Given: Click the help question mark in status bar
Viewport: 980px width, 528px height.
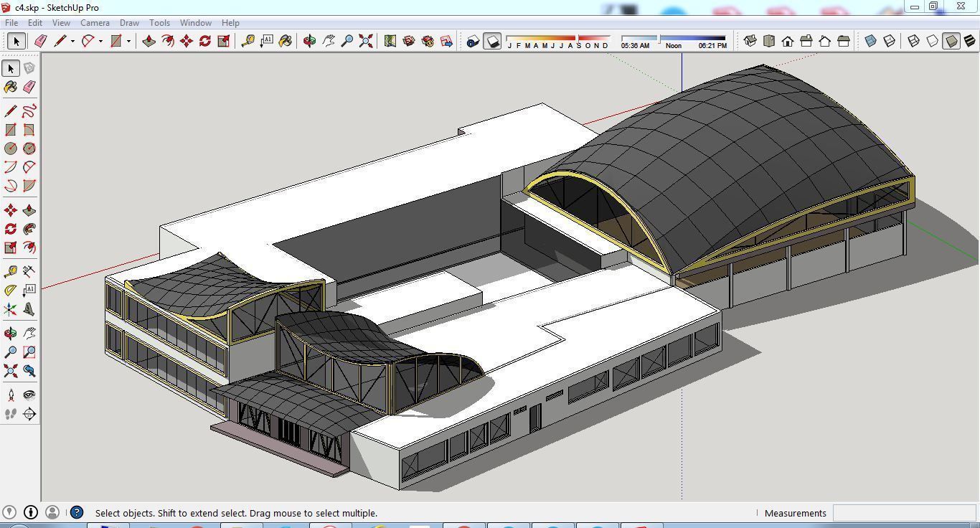Looking at the screenshot, I should tap(76, 512).
